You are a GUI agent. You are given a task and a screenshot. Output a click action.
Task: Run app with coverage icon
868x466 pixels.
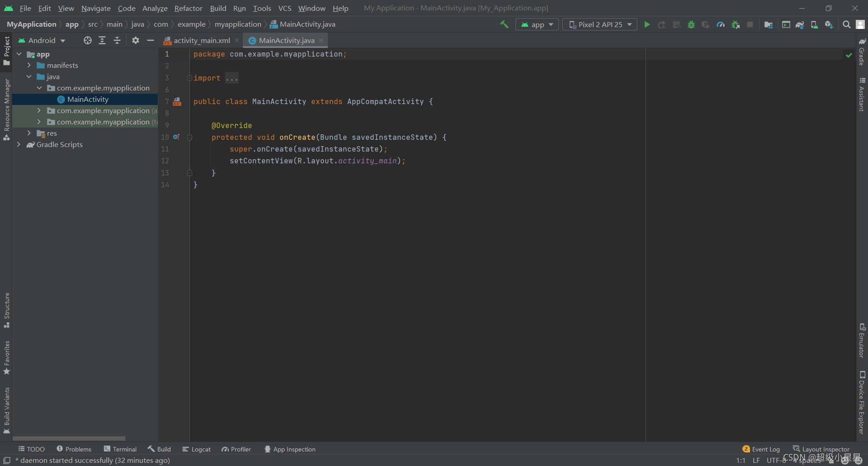click(706, 24)
